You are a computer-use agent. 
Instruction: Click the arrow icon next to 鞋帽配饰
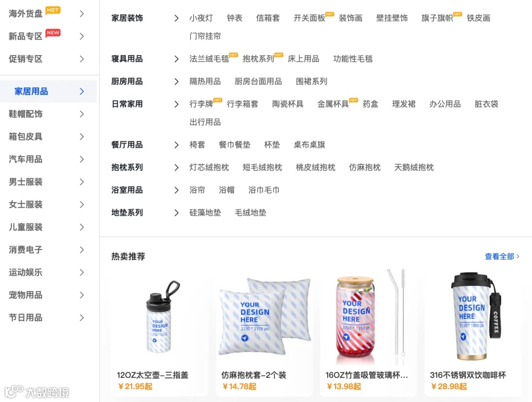[x=81, y=114]
